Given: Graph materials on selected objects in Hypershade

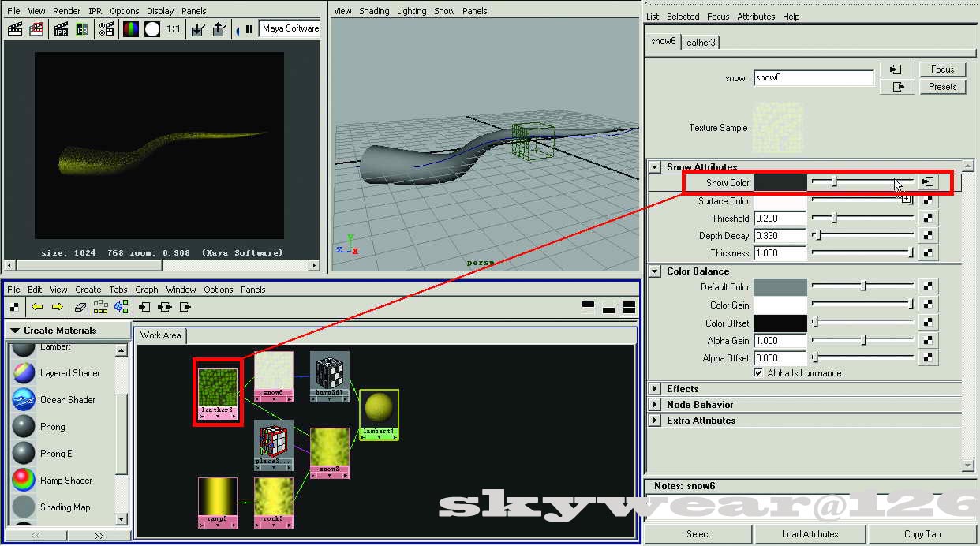Looking at the screenshot, I should [x=121, y=306].
